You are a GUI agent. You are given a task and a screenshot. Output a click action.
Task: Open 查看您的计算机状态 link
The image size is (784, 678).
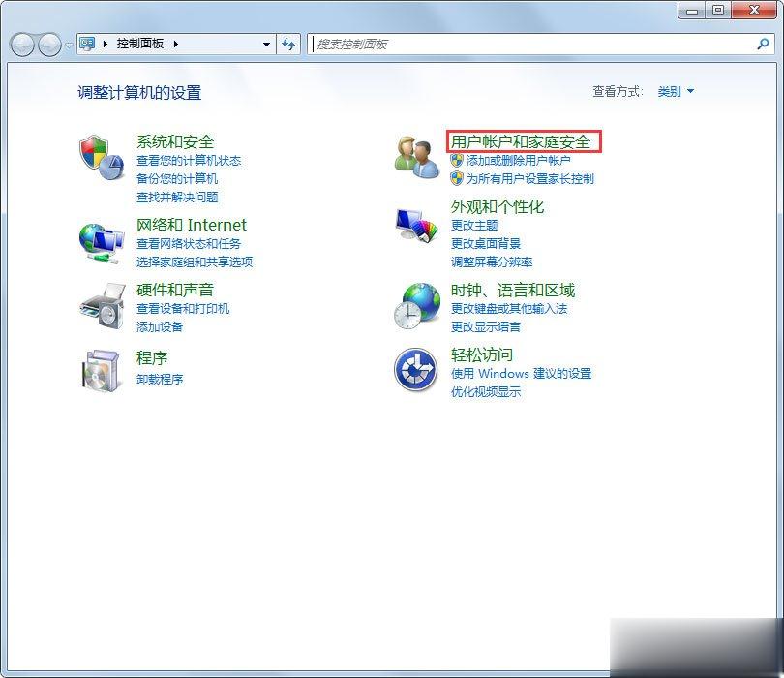(189, 161)
